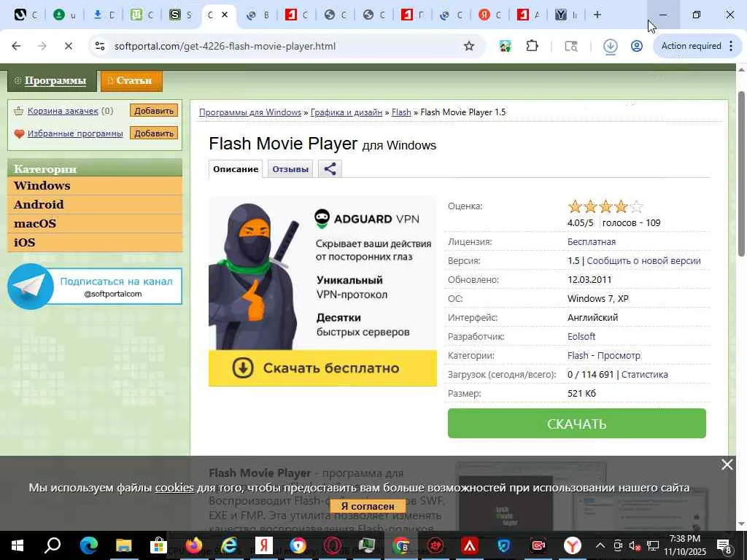The image size is (747, 560).
Task: Open the Просмотр category link
Action: [x=619, y=356]
